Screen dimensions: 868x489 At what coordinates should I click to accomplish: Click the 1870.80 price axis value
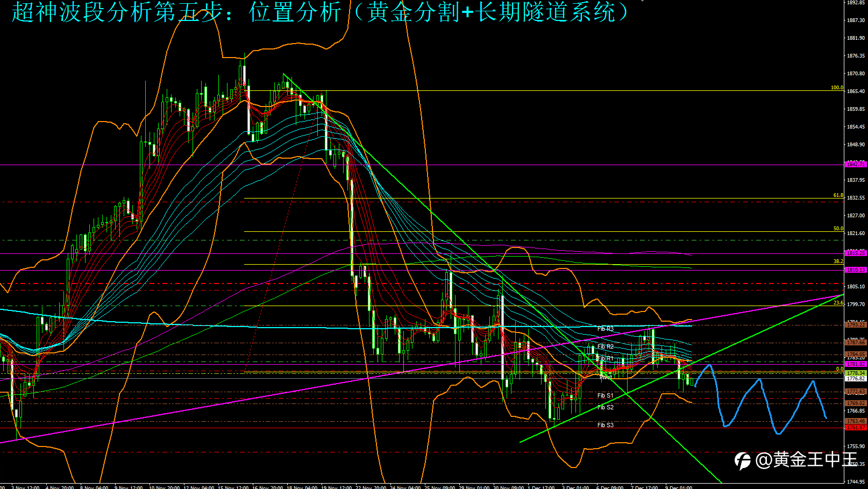point(856,74)
